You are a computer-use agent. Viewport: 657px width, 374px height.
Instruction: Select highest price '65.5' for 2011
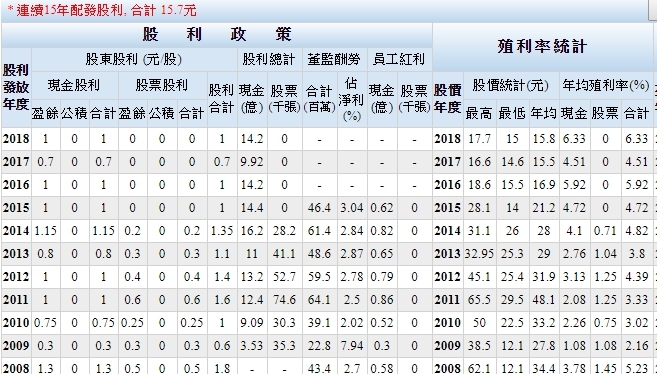479,300
